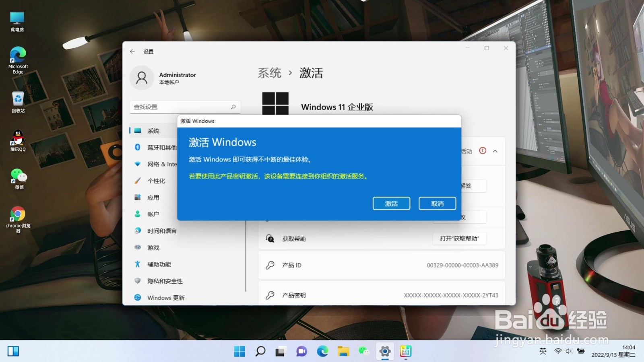Viewport: 644px width, 362px height.
Task: Click the 打开"获取帮助" button
Action: [460, 239]
